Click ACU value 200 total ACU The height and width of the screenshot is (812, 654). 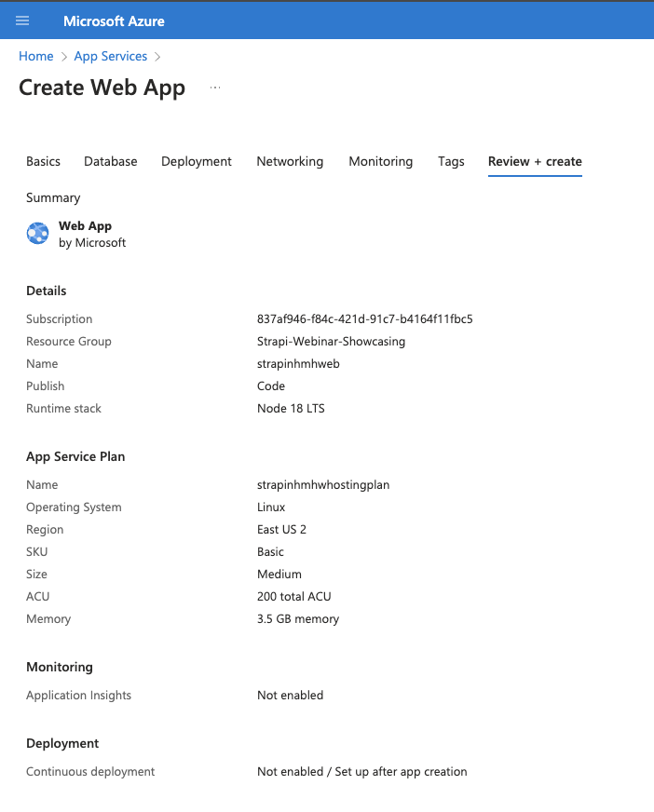pyautogui.click(x=293, y=596)
